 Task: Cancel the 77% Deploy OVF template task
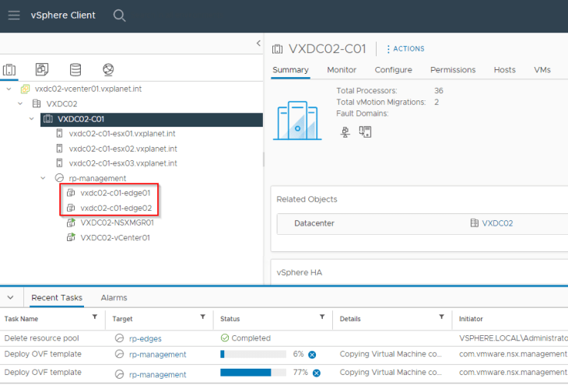(x=316, y=373)
